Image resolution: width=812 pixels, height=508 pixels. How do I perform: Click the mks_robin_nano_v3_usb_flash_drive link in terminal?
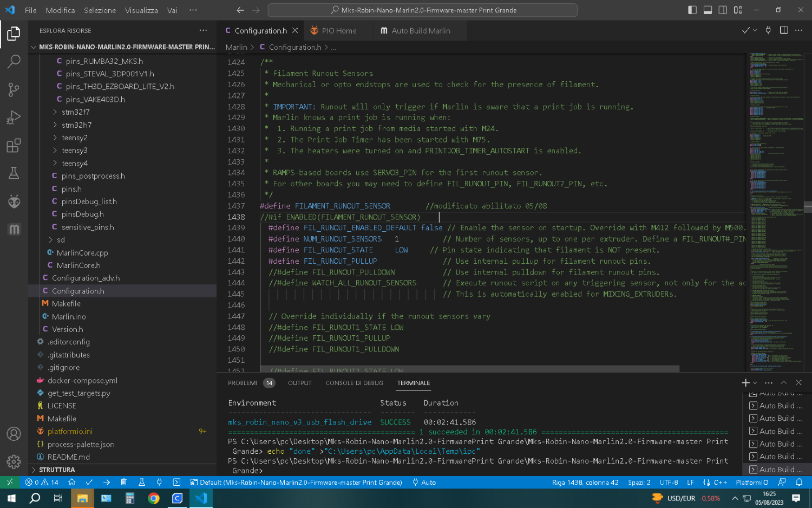click(x=299, y=422)
